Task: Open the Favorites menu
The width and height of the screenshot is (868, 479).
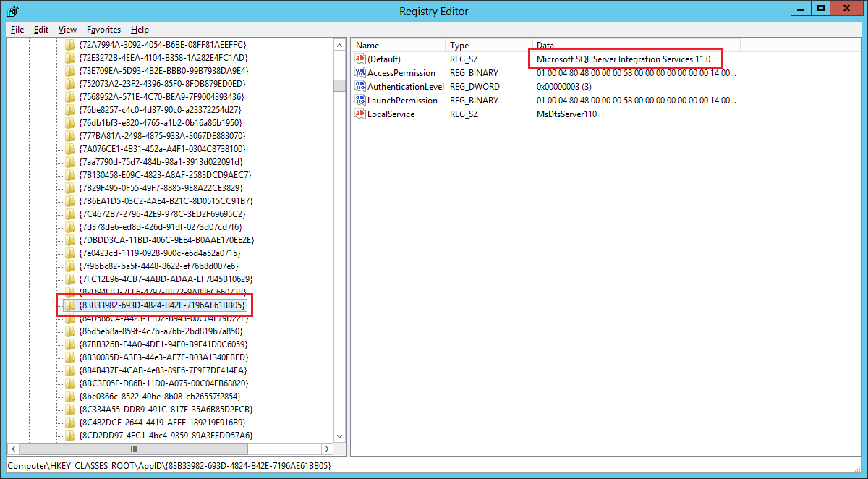Action: [103, 30]
